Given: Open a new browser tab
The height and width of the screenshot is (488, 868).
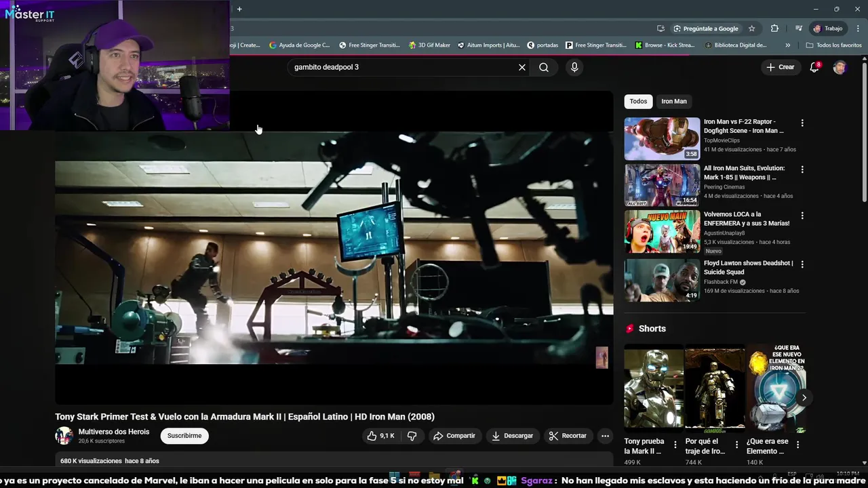Looking at the screenshot, I should pos(239,9).
